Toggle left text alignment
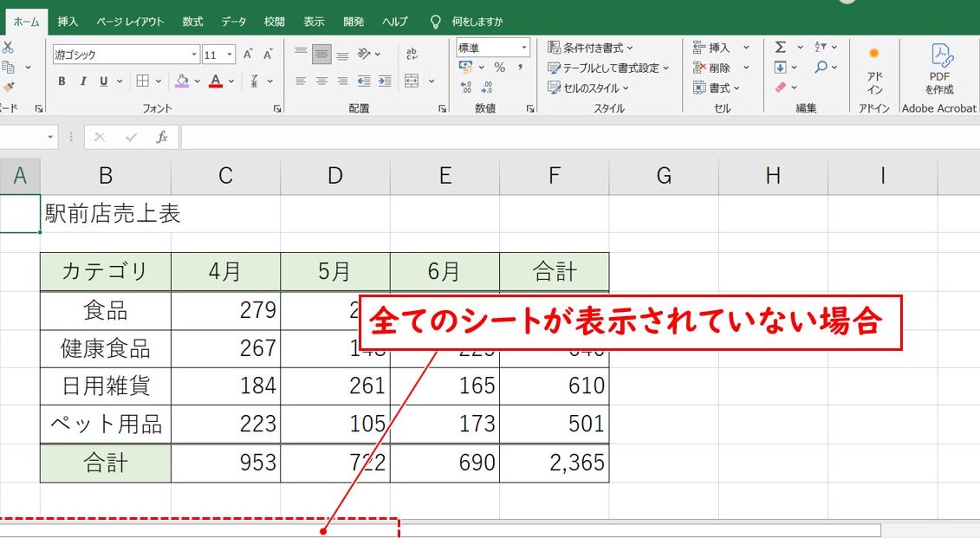980x538 pixels. (301, 81)
